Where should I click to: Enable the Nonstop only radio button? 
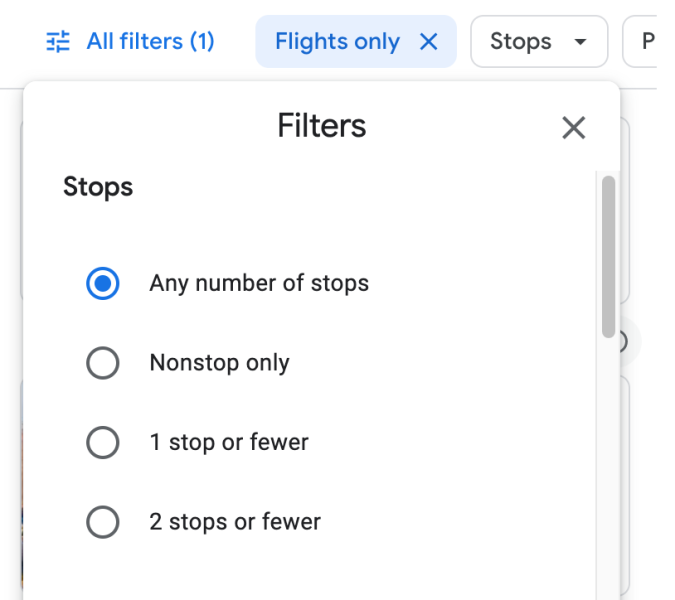coord(103,363)
